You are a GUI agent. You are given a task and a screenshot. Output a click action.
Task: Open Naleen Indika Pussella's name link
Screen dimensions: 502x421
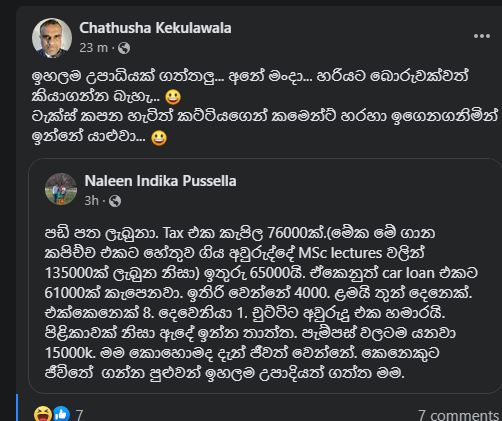160,181
